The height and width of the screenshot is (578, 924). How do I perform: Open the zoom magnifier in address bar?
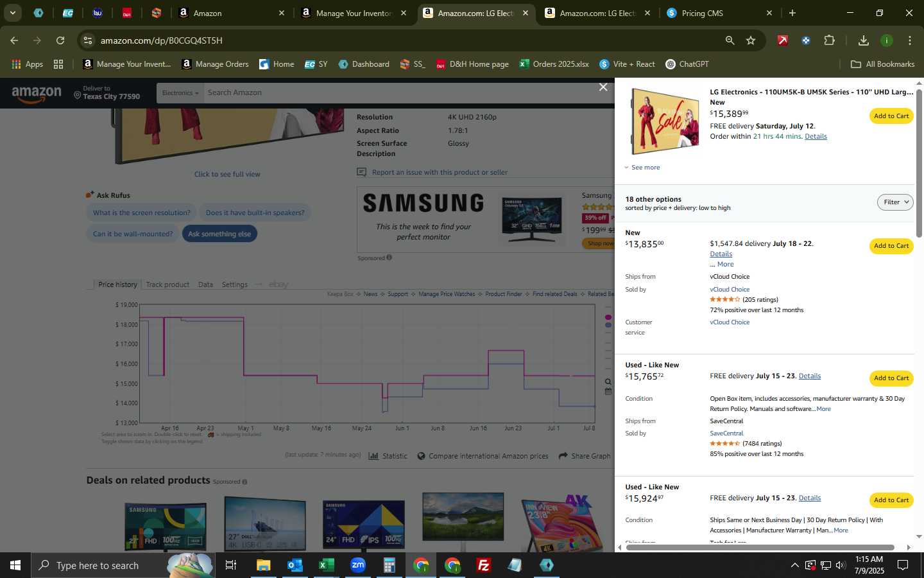point(730,40)
